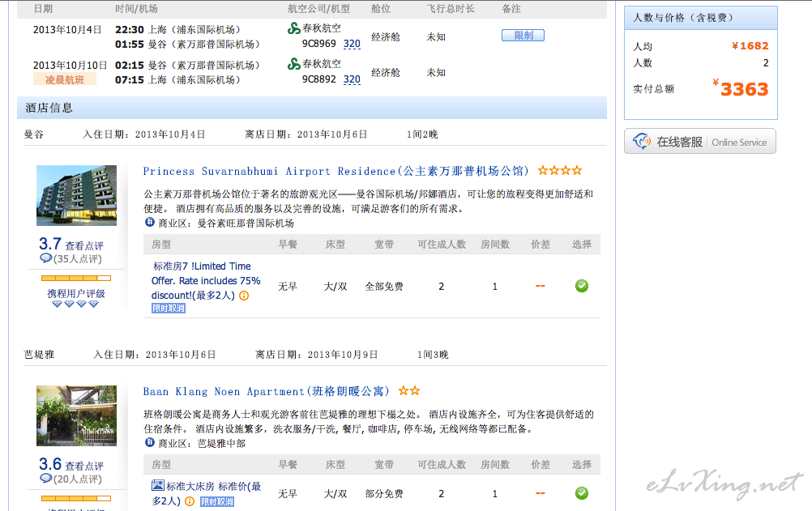Open aircraft type 320 for flight 9C8892
The image size is (812, 511).
pos(353,79)
